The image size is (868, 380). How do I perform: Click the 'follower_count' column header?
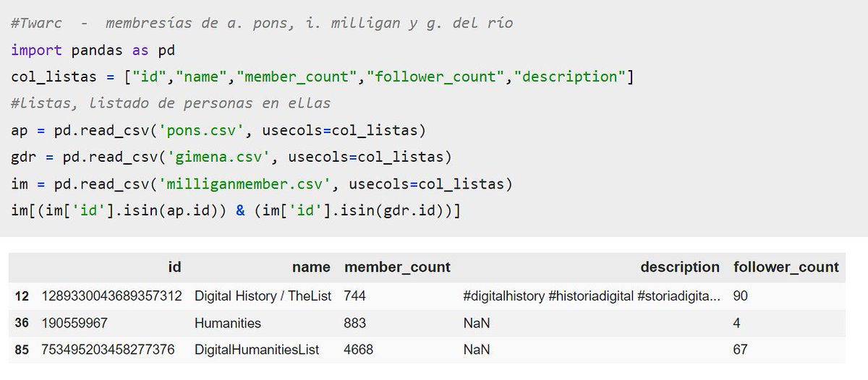[786, 267]
